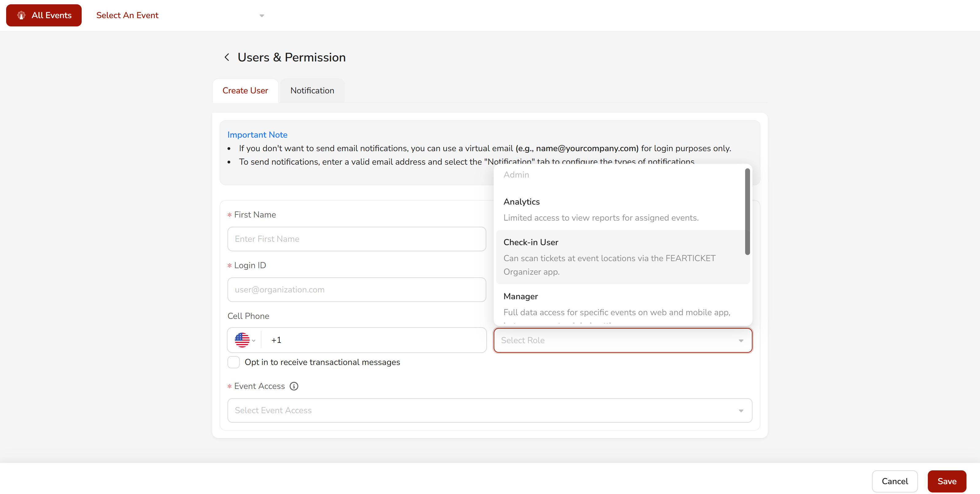Click the Save button
This screenshot has width=980, height=494.
tap(947, 481)
